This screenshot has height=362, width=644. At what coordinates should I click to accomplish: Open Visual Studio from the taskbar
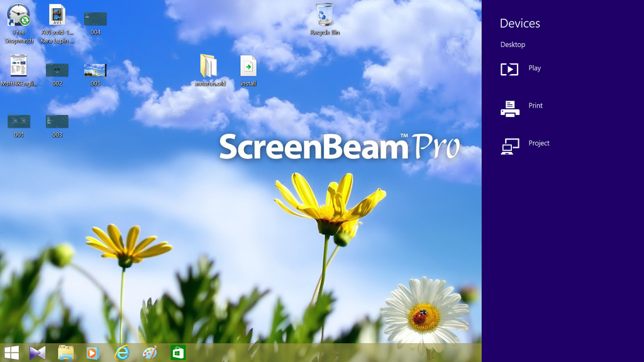pyautogui.click(x=37, y=353)
